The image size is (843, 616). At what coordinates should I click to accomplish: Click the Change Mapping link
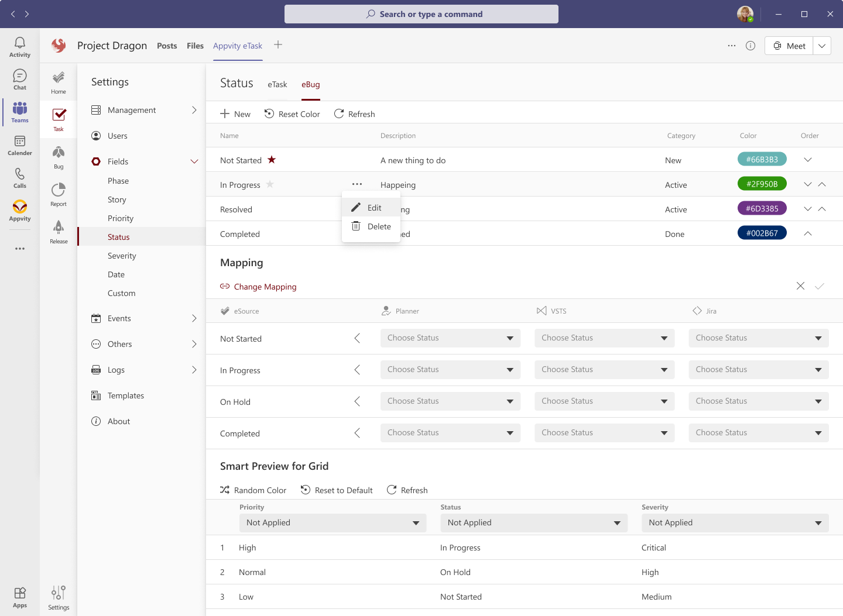265,287
